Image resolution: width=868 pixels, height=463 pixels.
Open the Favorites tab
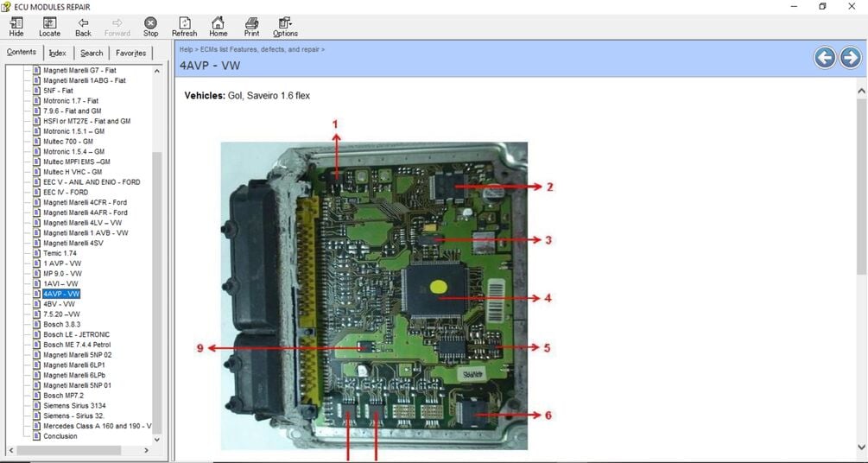[130, 54]
